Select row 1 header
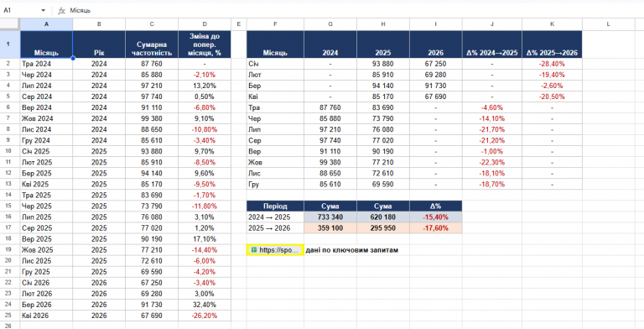 point(10,44)
